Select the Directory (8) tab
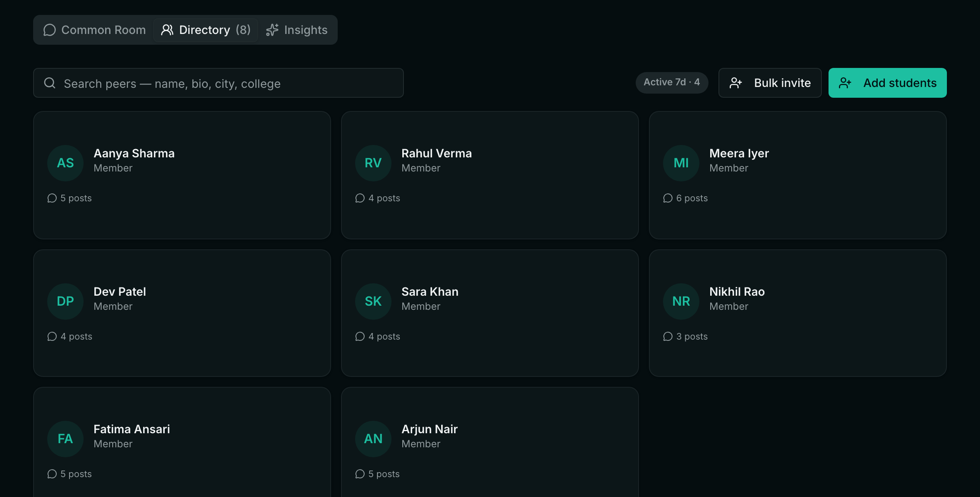The width and height of the screenshot is (980, 497). click(x=206, y=30)
